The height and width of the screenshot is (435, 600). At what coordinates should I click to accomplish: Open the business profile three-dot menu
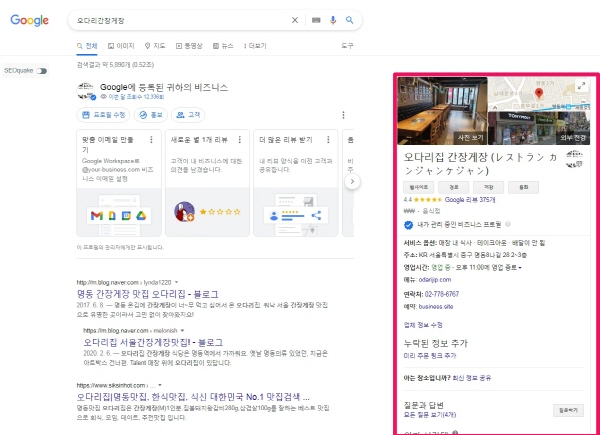343,115
